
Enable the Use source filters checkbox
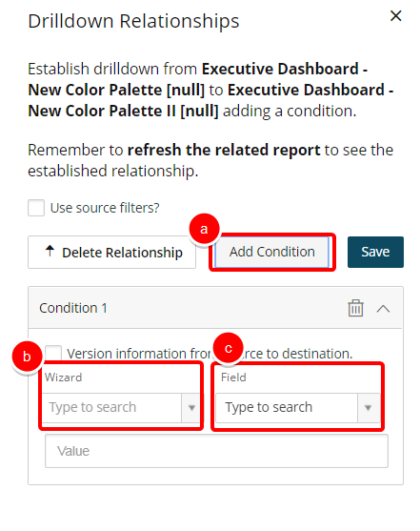point(36,208)
